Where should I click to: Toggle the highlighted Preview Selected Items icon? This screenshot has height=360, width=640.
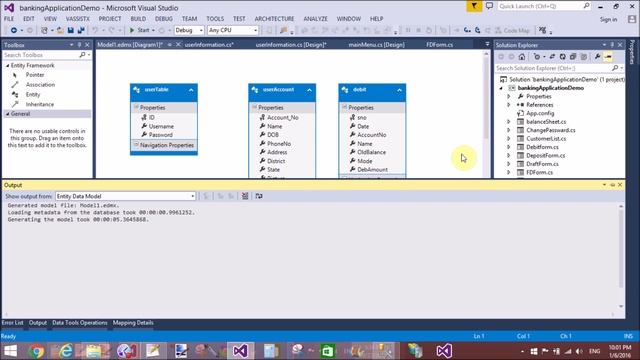pos(608,57)
